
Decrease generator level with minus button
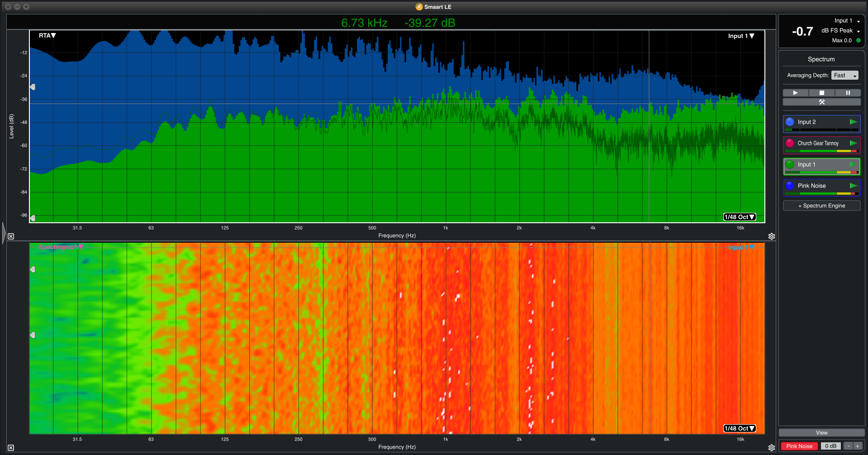(849, 446)
